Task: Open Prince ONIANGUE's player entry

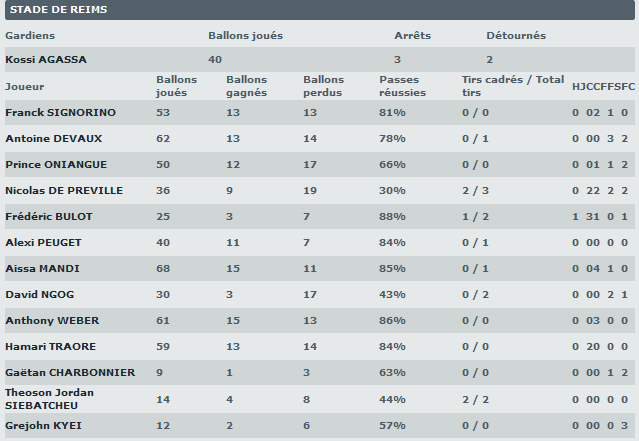Action: 56,165
